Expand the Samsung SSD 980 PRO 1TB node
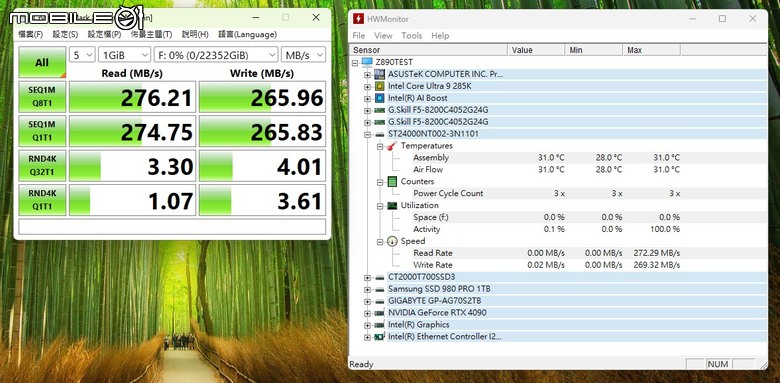This screenshot has width=780, height=383. [367, 289]
